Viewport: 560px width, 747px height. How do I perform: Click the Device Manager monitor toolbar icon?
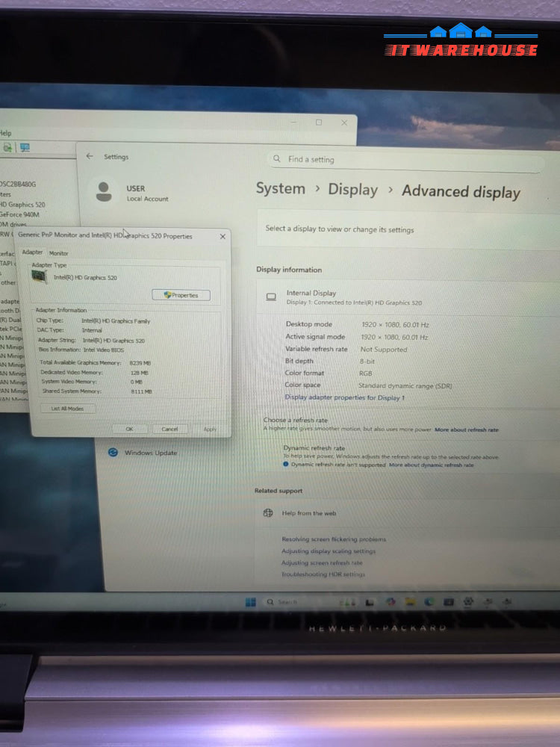25,148
